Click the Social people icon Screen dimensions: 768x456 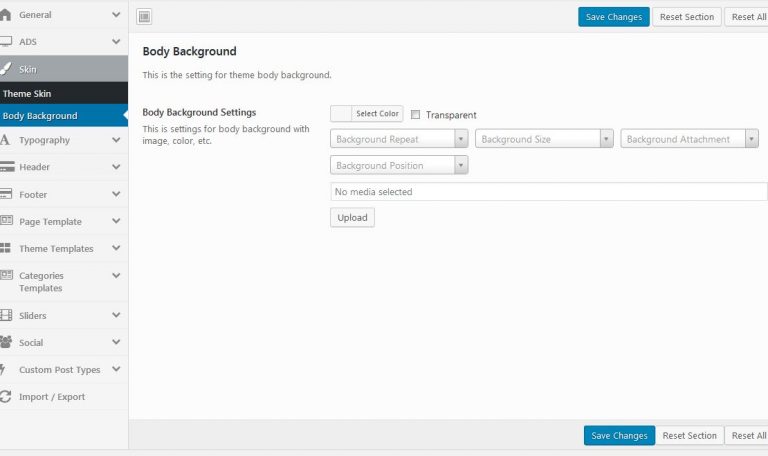tap(6, 342)
